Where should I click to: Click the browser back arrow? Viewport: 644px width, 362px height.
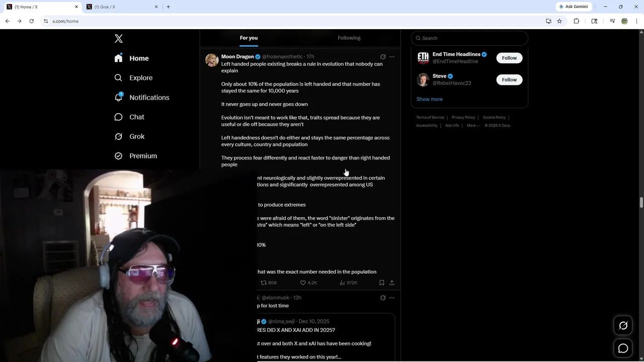tap(7, 21)
